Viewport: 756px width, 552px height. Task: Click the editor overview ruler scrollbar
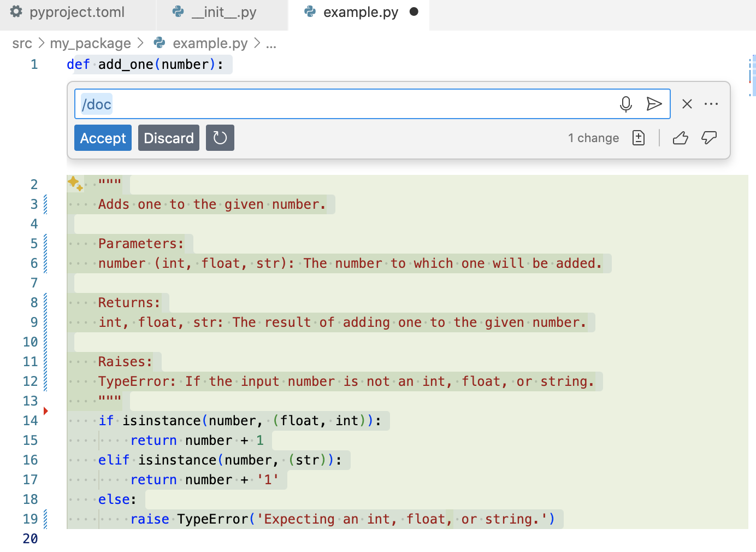752,75
